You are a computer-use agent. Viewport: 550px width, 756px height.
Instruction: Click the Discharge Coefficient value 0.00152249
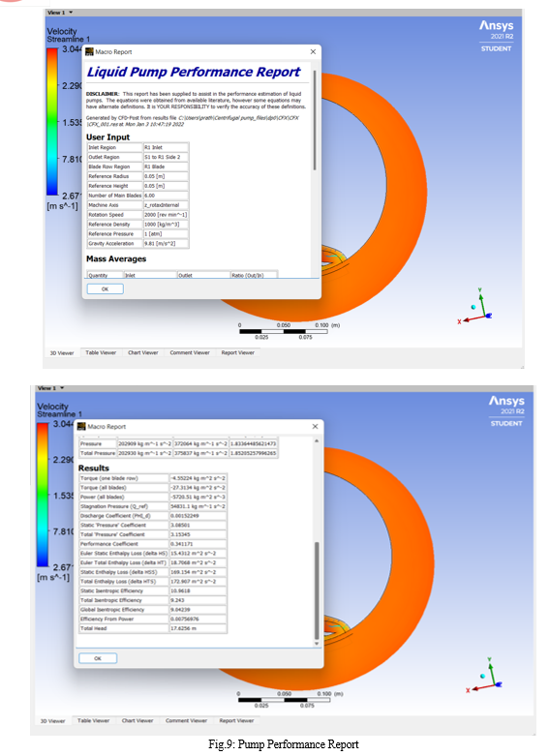coord(198,516)
